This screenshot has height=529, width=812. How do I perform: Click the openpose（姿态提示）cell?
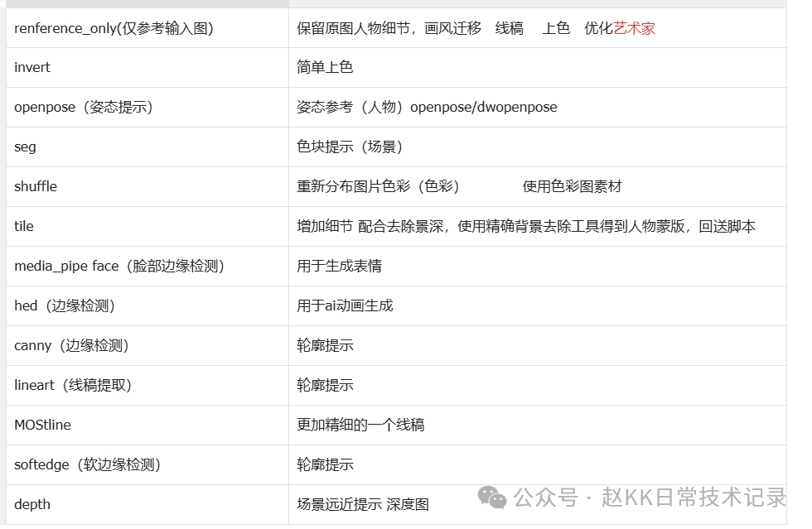147,107
